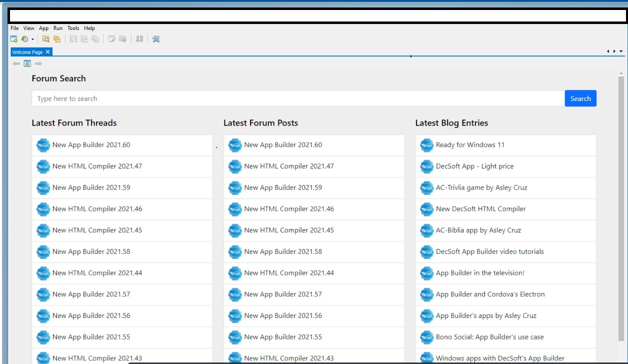Viewport: 628px width, 364px height.
Task: Click DecSoft icon beside App Builder's apps entry
Action: point(427,316)
